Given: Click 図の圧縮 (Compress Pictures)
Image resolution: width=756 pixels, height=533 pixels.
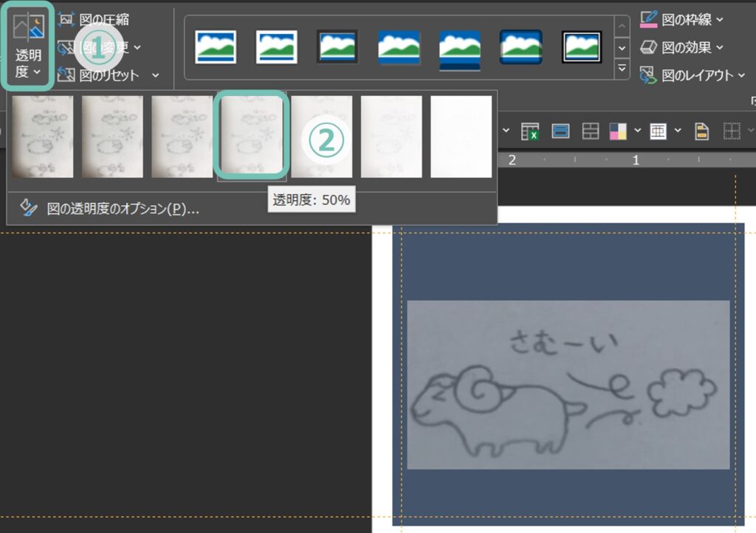Looking at the screenshot, I should click(x=94, y=20).
